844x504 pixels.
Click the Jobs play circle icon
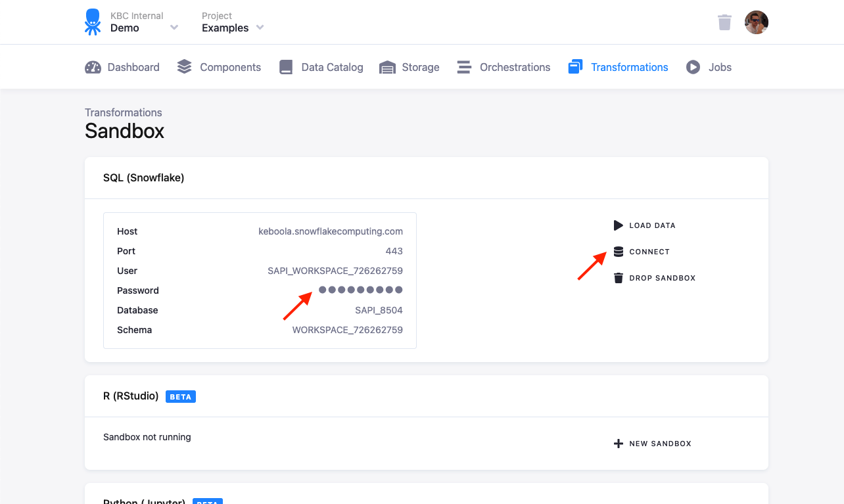(x=693, y=67)
